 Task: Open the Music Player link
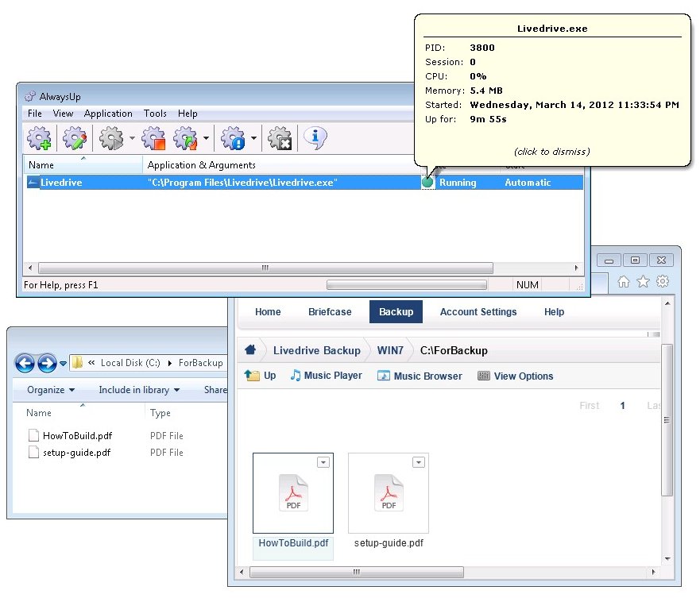point(326,376)
